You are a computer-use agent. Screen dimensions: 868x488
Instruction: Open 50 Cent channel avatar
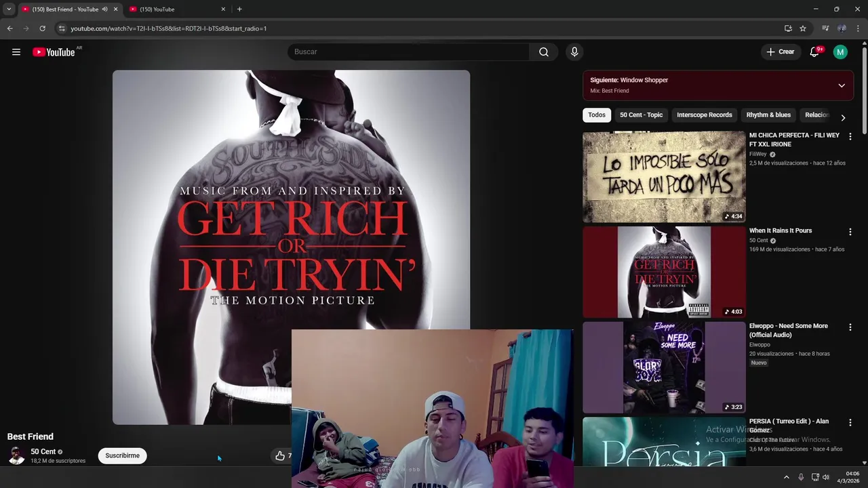16,455
